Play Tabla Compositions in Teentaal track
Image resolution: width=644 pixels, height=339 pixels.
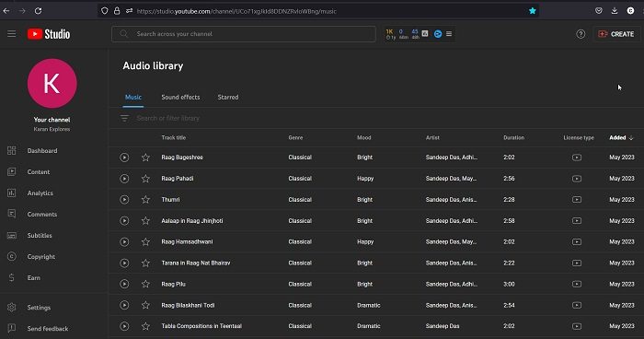click(x=124, y=326)
